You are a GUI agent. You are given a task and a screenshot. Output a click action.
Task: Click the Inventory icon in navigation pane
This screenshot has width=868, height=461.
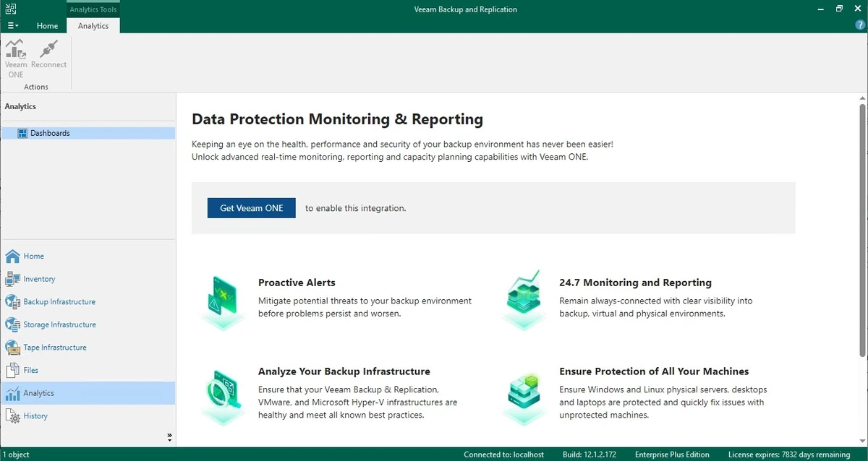(x=12, y=279)
